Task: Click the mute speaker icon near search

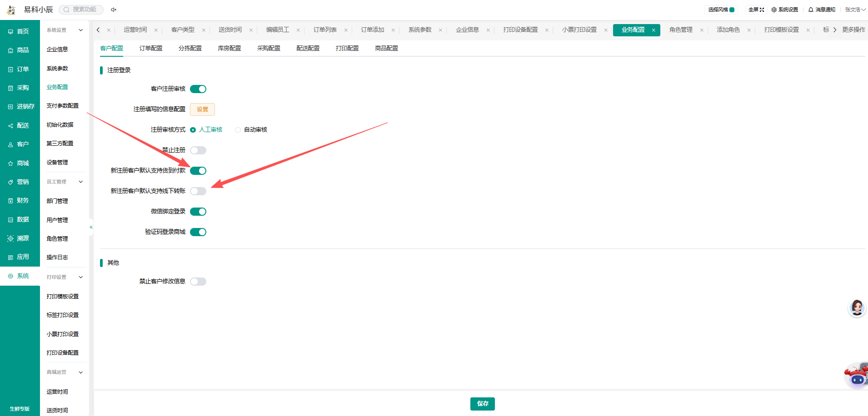Action: coord(114,10)
